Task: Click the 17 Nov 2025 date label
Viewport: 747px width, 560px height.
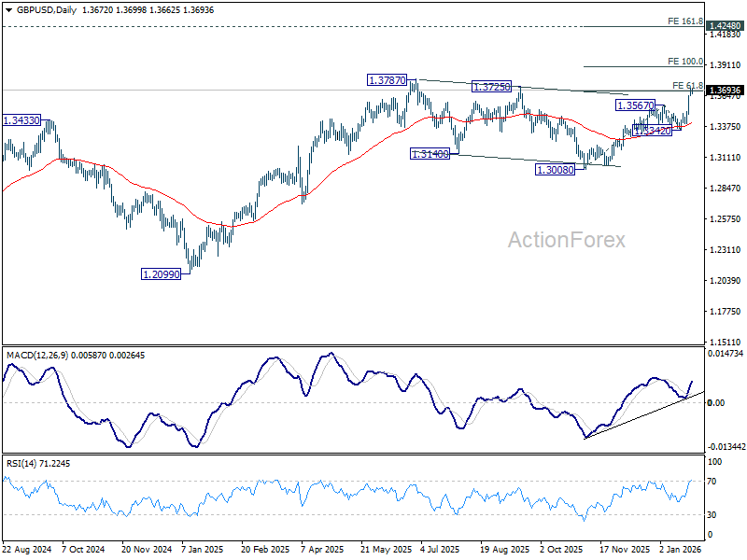Action: pos(625,549)
